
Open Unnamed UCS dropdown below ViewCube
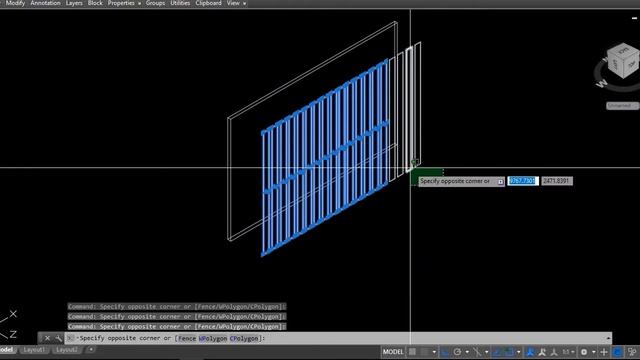(x=622, y=106)
